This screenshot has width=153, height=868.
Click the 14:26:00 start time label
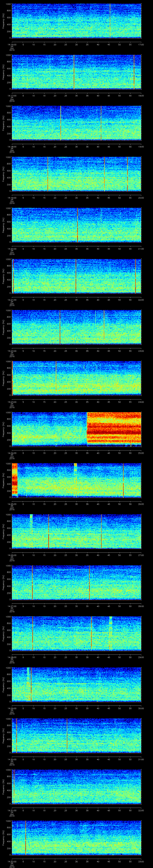click(12, 555)
